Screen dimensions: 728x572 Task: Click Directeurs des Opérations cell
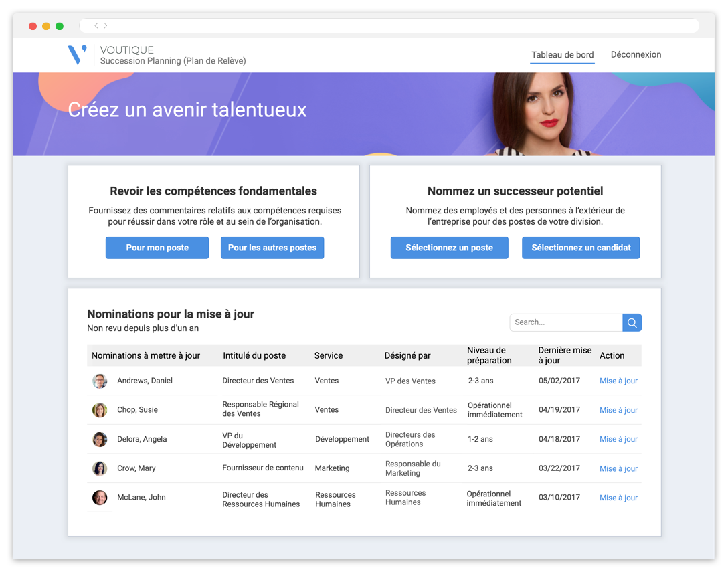[410, 440]
